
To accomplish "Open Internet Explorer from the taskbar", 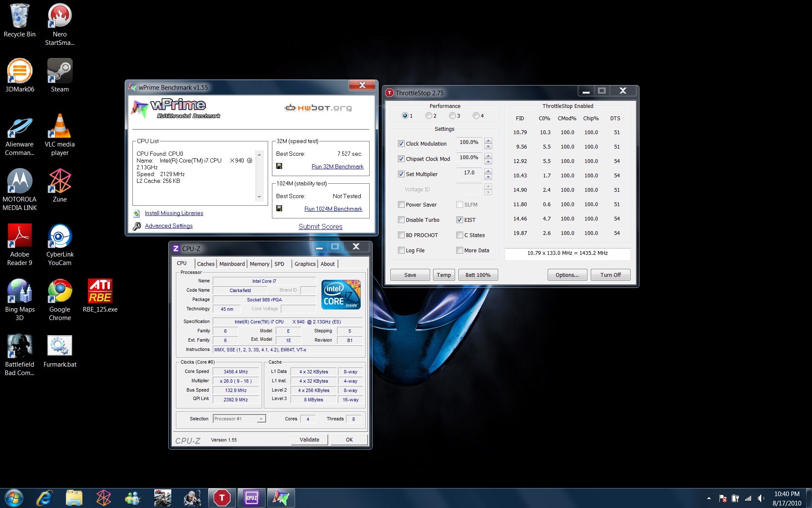I will (x=44, y=498).
